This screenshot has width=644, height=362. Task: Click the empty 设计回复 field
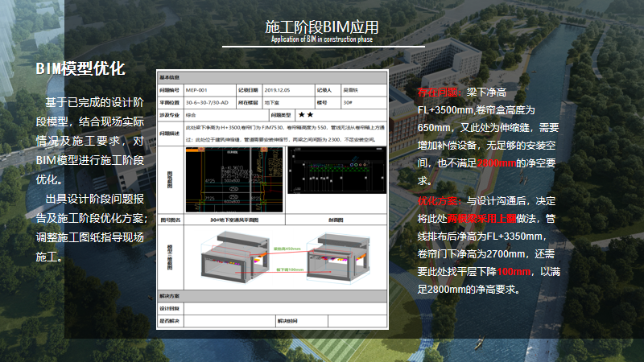click(285, 309)
